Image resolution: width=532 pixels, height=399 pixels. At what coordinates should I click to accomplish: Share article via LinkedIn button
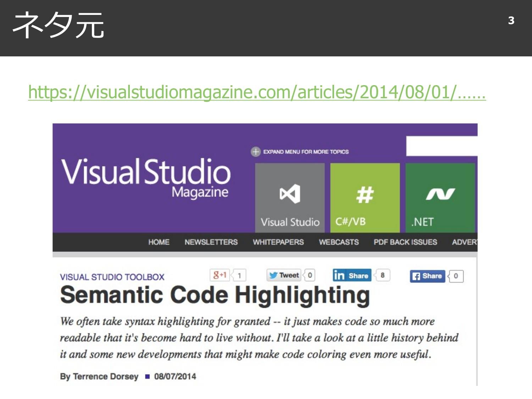point(351,276)
